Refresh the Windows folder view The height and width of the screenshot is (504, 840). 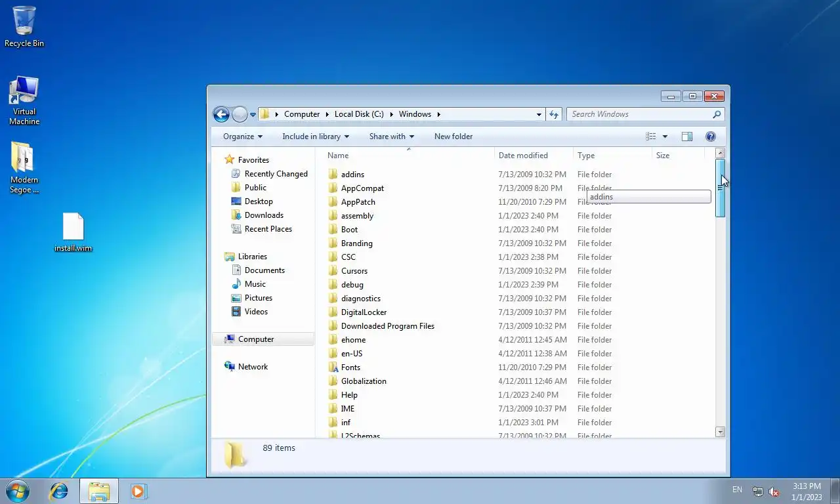554,114
